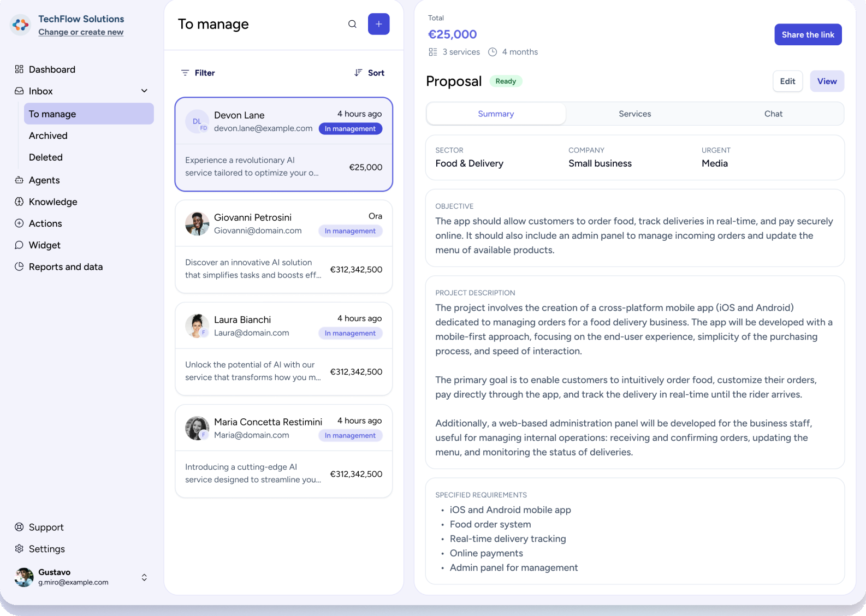Click the Agents robot icon
This screenshot has height=616, width=866.
[19, 180]
